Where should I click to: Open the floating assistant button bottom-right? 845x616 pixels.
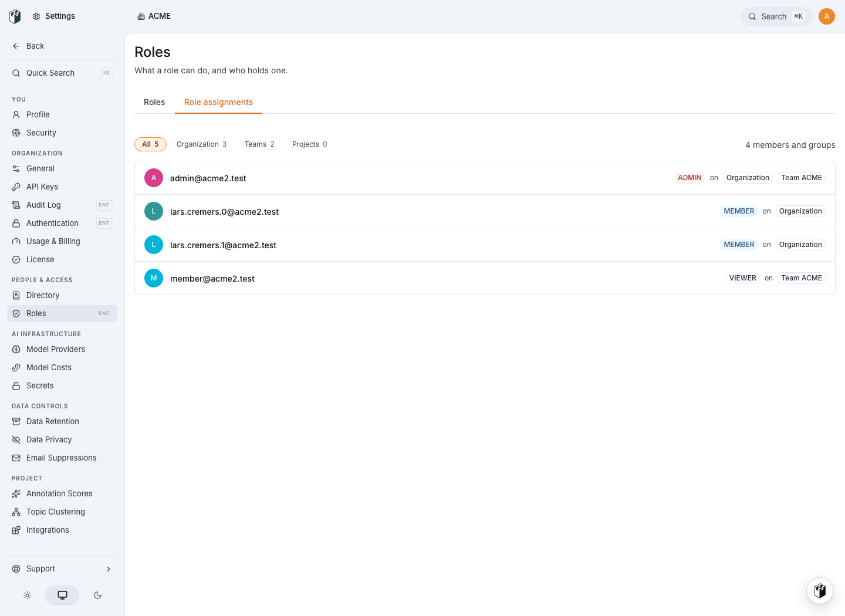(820, 590)
